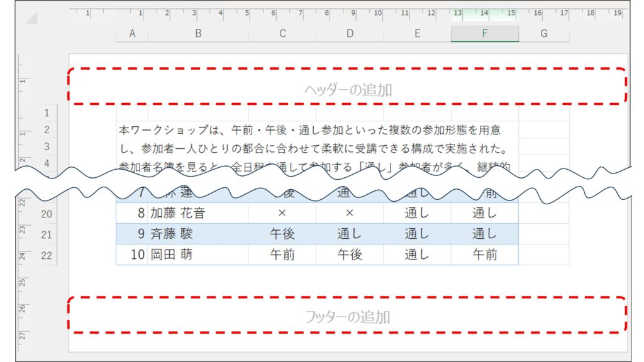
Task: Click the row 2 header
Action: (47, 130)
